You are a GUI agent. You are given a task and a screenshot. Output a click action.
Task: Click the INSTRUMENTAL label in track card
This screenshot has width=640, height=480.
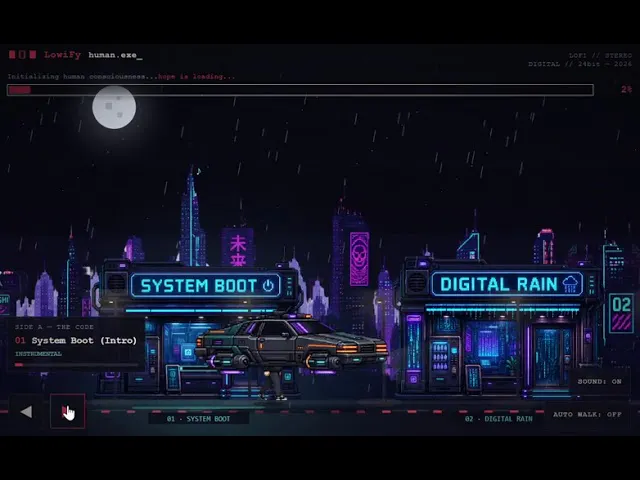[38, 353]
